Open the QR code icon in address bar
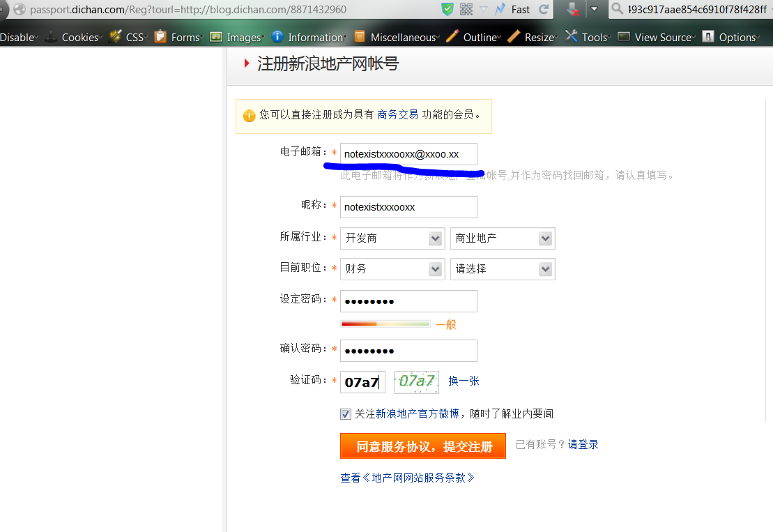The image size is (773, 532). 466,9
